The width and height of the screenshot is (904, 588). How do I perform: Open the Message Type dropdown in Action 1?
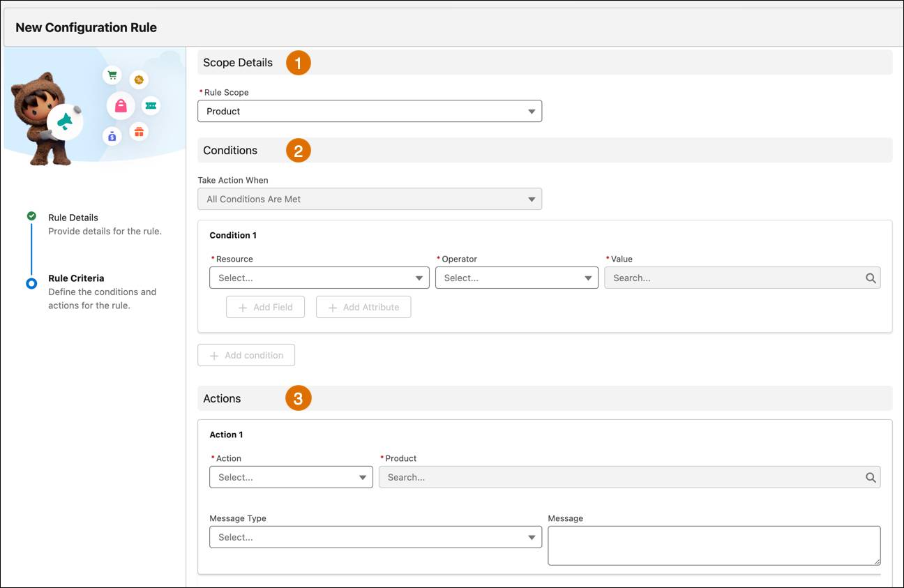(375, 537)
